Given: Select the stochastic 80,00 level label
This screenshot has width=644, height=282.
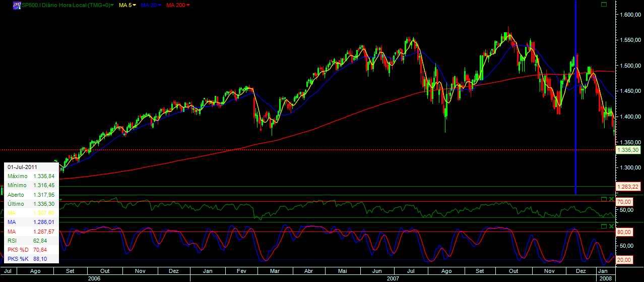Looking at the screenshot, I should point(625,232).
